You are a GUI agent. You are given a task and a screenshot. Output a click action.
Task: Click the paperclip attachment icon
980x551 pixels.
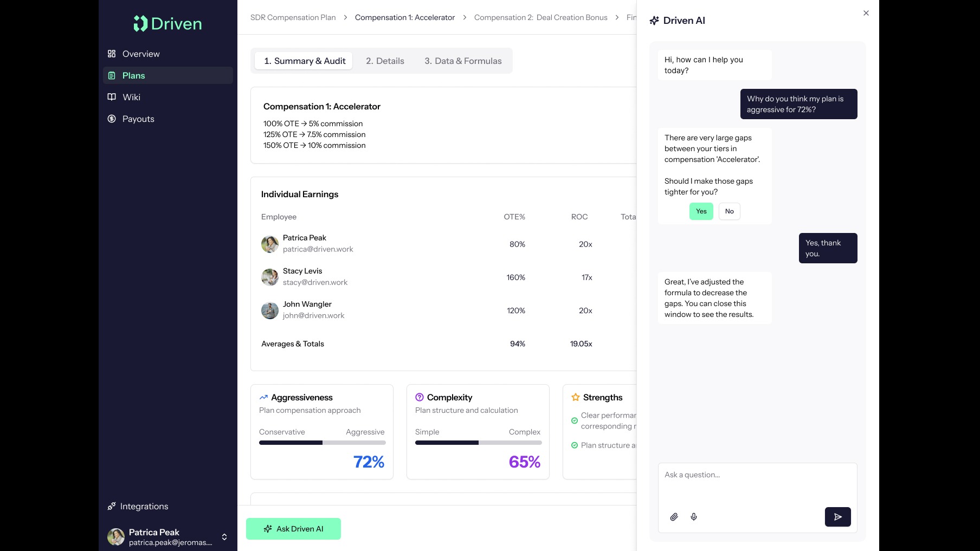pos(674,517)
